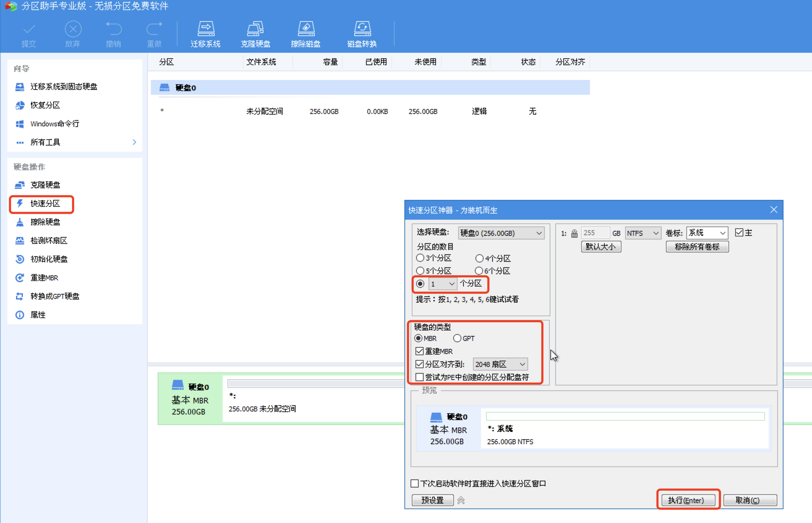The height and width of the screenshot is (523, 812).
Task: Open the 选择硬盘 dropdown
Action: [x=501, y=233]
